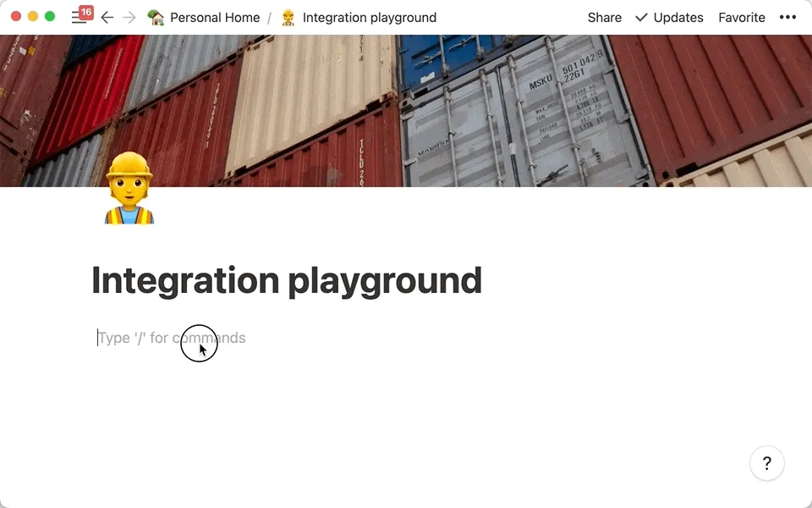Open the sidebar hamburger menu
This screenshot has height=508, width=812.
point(78,19)
